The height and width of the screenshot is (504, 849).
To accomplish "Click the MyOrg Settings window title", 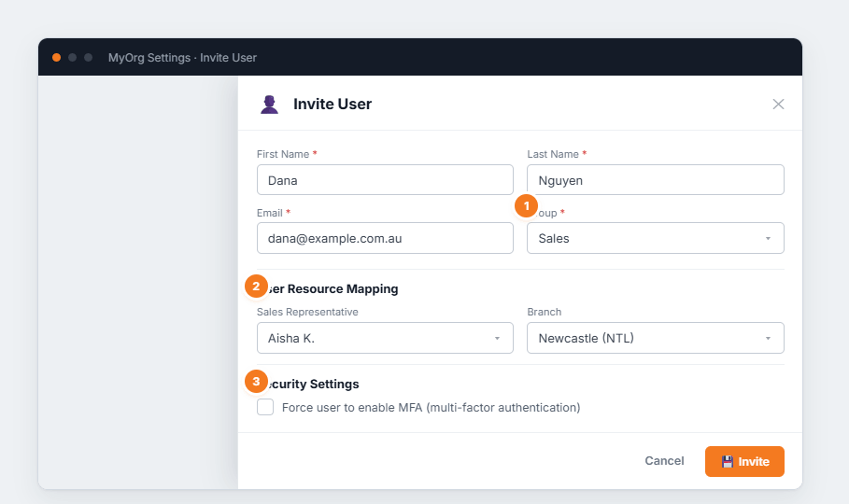I will [x=182, y=57].
